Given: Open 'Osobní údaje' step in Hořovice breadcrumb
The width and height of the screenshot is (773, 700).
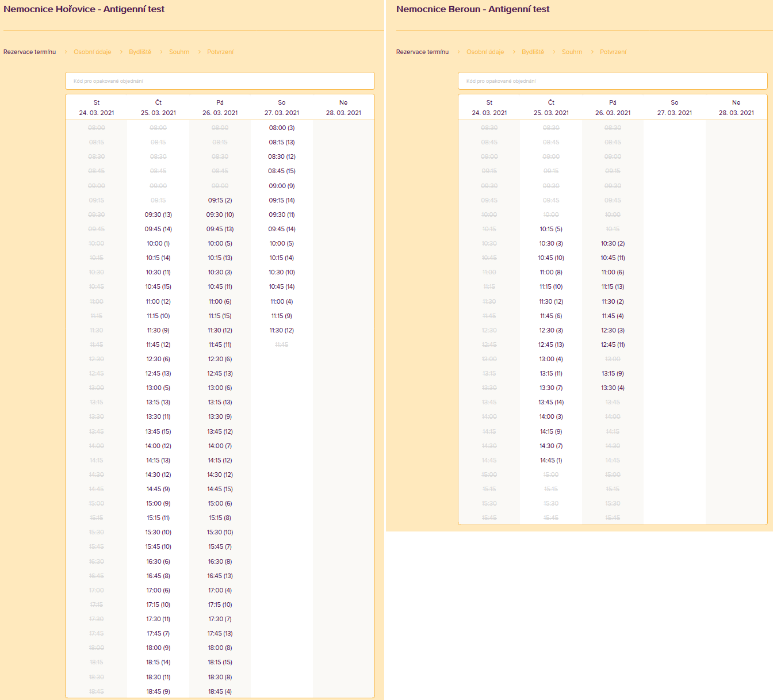Looking at the screenshot, I should (92, 52).
